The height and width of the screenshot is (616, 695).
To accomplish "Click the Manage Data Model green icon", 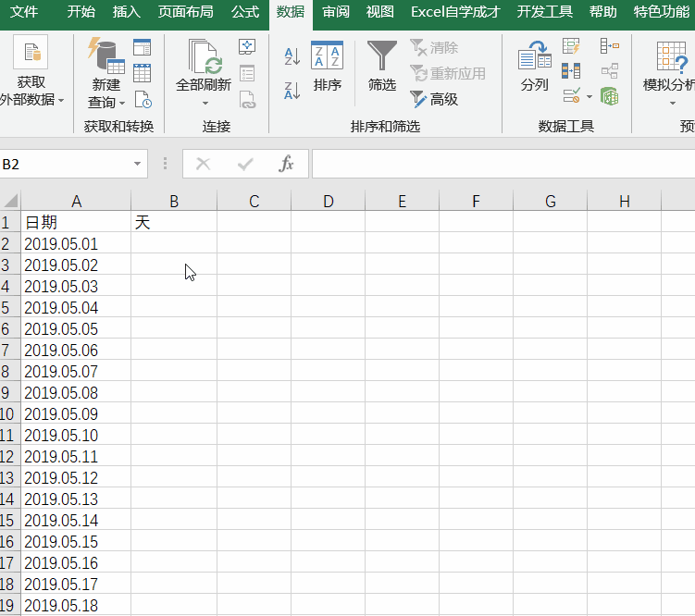I will [x=610, y=96].
